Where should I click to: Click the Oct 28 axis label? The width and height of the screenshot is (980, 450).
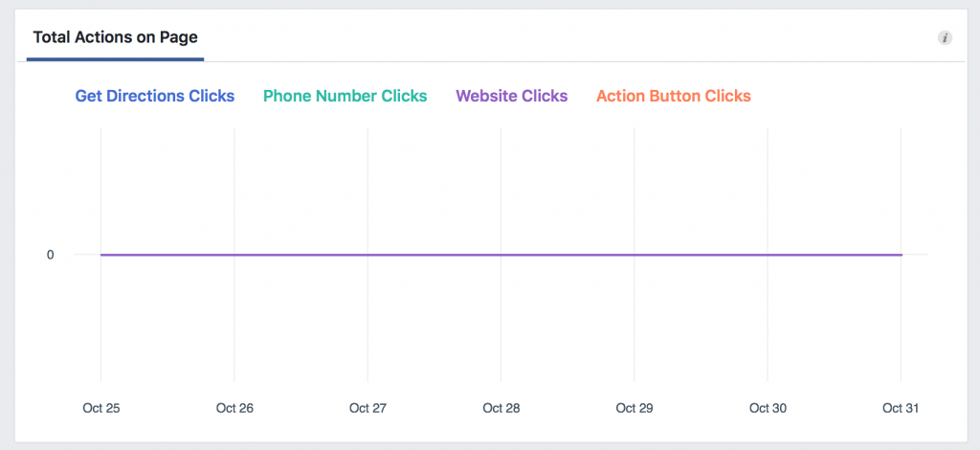(x=501, y=408)
